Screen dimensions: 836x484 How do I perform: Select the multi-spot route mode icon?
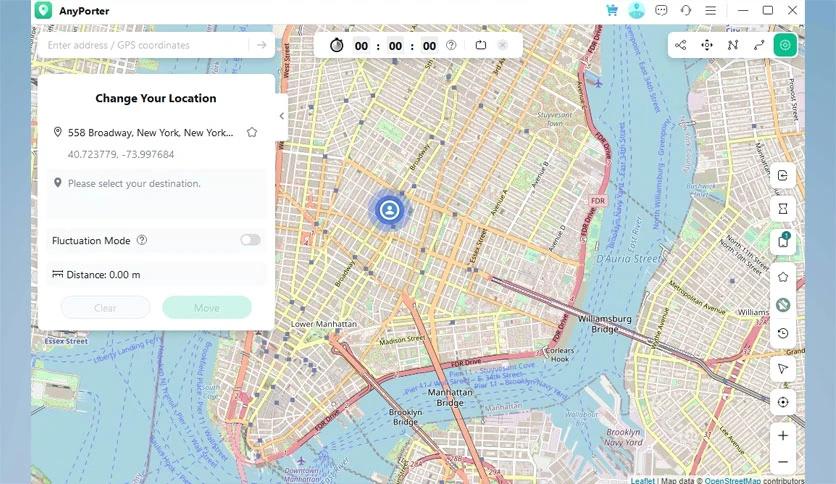[x=733, y=45]
